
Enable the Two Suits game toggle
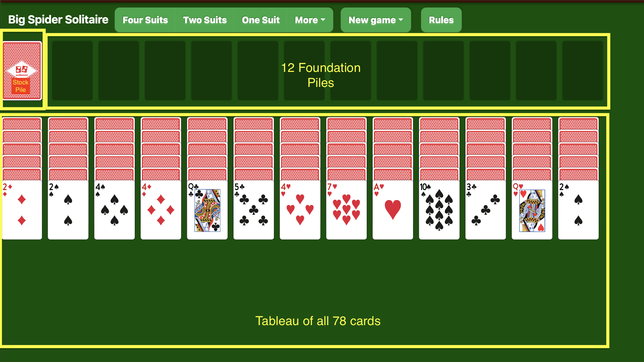pyautogui.click(x=205, y=20)
